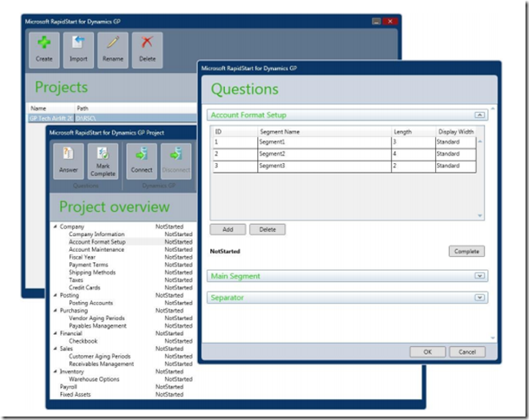Cancel the Questions dialog

click(x=466, y=351)
